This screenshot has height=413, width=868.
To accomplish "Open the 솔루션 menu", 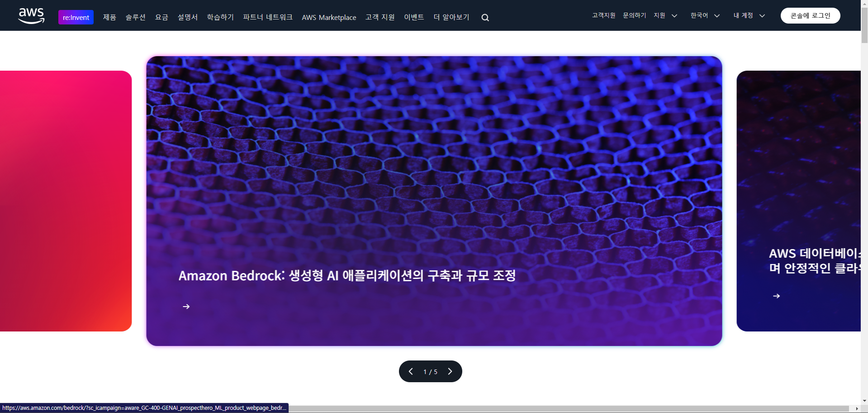I will click(136, 17).
